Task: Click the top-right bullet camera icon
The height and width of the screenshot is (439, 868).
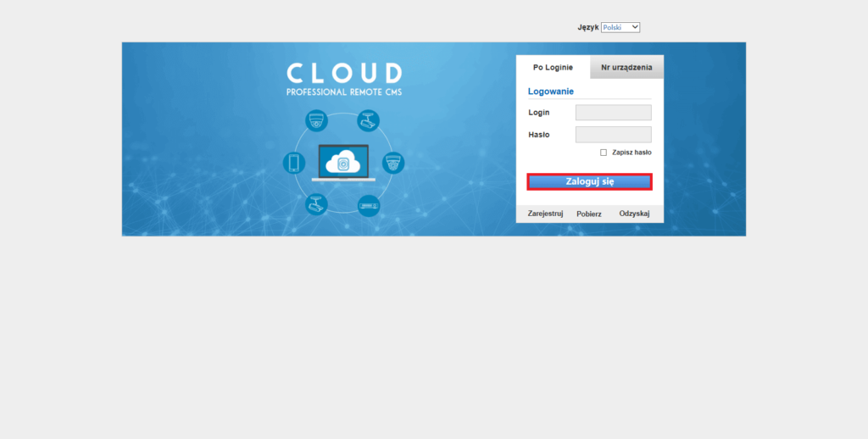Action: [x=368, y=120]
